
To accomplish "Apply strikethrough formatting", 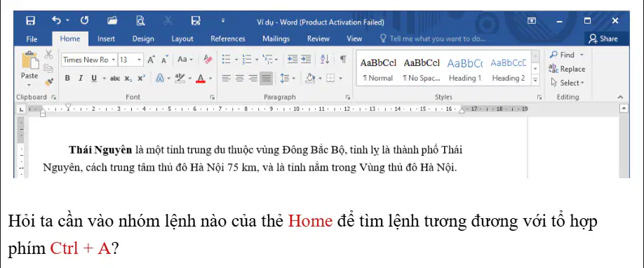I will click(x=115, y=78).
